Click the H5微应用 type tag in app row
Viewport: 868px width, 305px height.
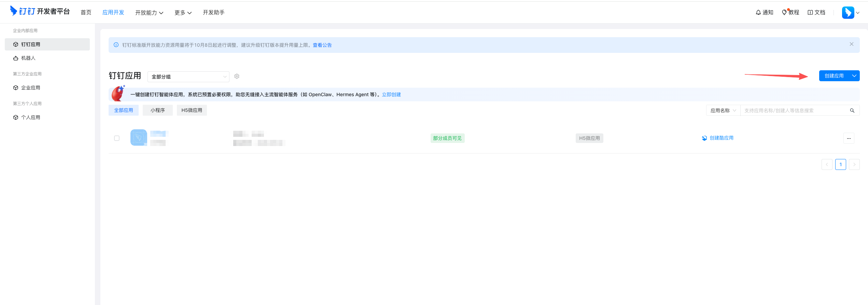pyautogui.click(x=589, y=138)
